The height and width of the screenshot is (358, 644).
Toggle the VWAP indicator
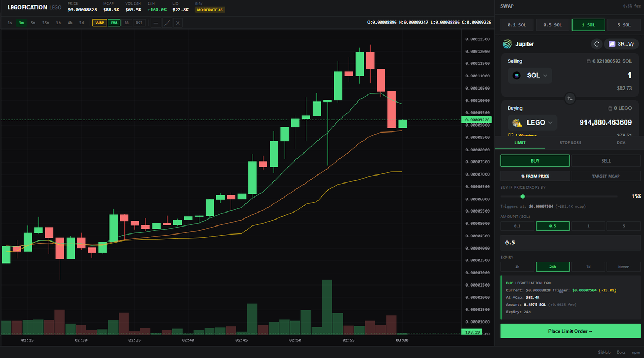(99, 23)
